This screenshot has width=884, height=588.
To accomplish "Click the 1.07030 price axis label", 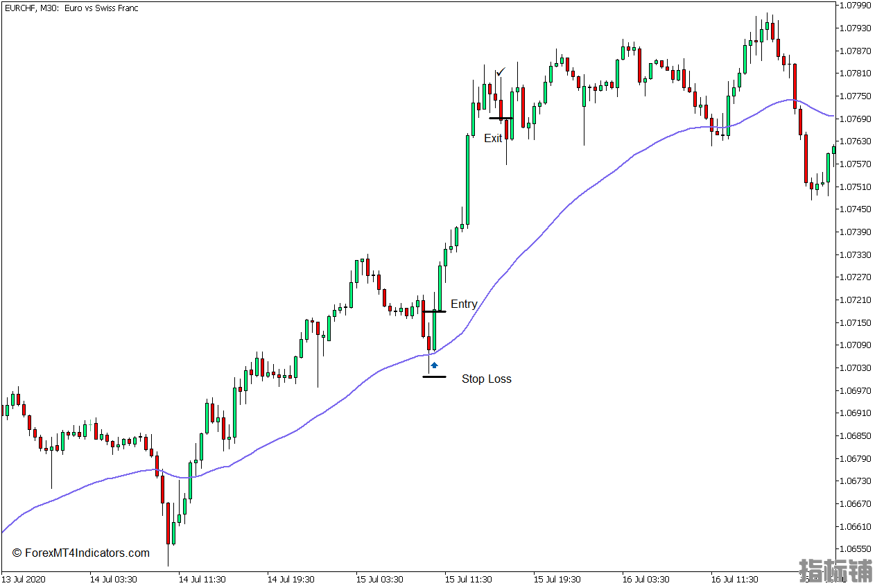I will tap(854, 367).
